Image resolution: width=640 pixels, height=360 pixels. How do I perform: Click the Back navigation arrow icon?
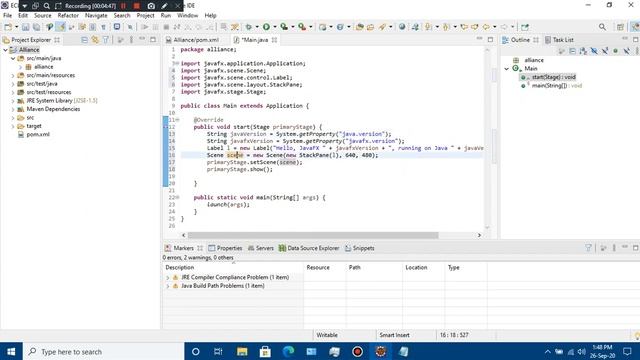point(486,27)
